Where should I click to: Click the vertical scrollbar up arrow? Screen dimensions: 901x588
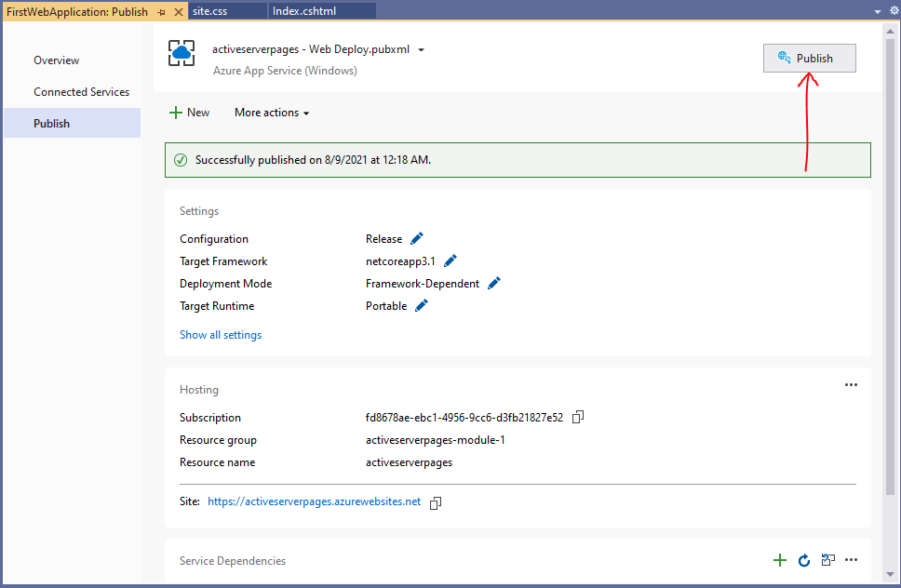point(890,32)
